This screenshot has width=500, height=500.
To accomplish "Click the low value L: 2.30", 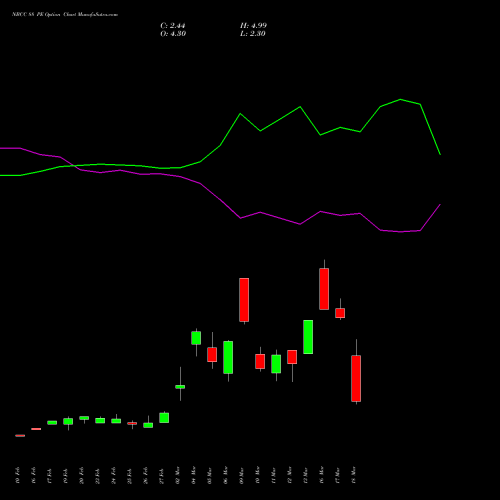I will click(x=253, y=34).
